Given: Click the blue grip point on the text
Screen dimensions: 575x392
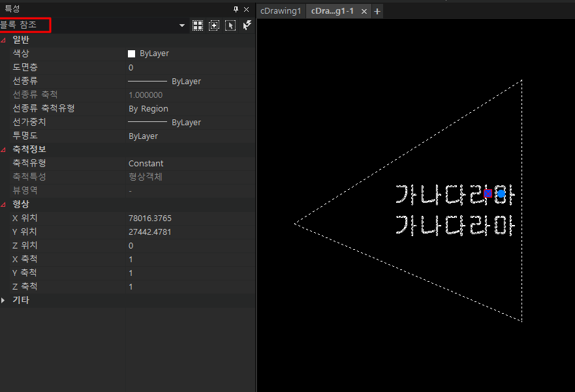Looking at the screenshot, I should click(501, 194).
